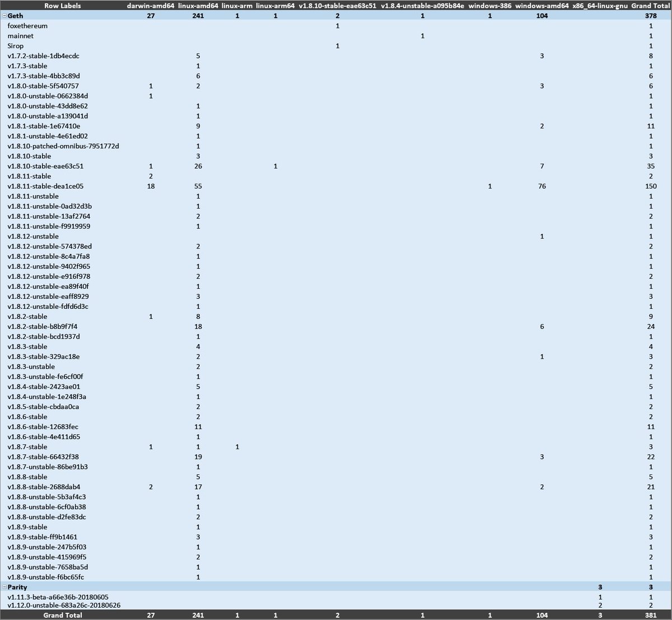Select value 9 in v1.8.1-stable-1e67410e row
The height and width of the screenshot is (620, 672).
click(x=198, y=126)
